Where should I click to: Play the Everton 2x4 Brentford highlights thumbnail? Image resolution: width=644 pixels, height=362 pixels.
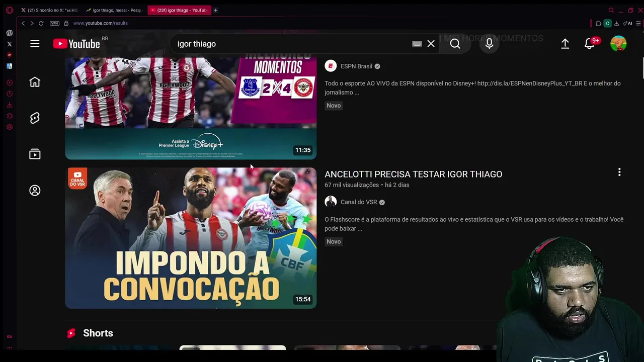(x=191, y=108)
